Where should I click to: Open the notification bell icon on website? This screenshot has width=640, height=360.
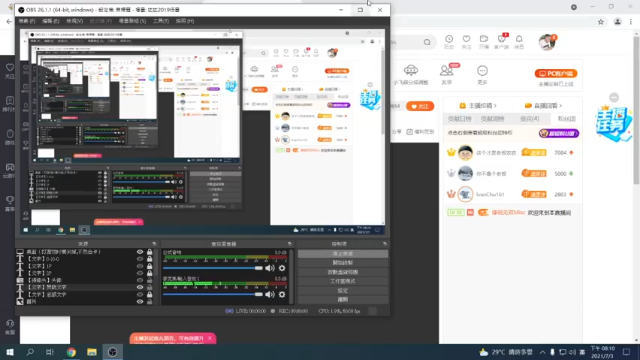point(519,39)
